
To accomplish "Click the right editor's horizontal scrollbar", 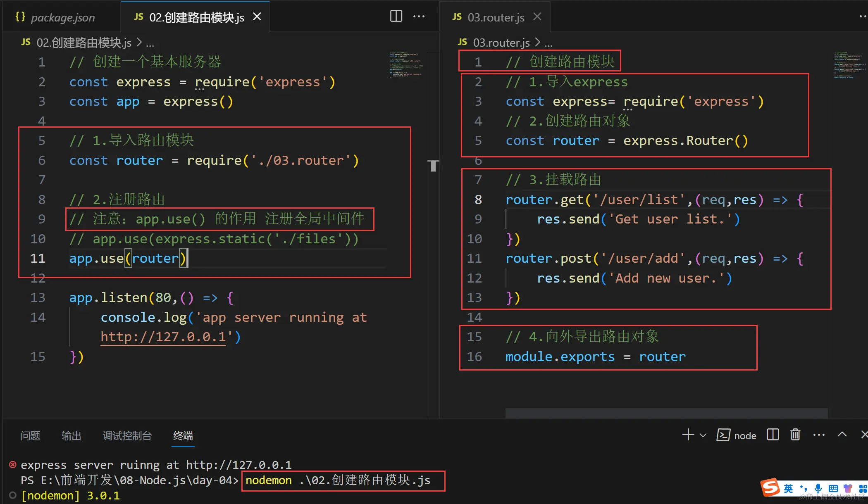I will (666, 413).
